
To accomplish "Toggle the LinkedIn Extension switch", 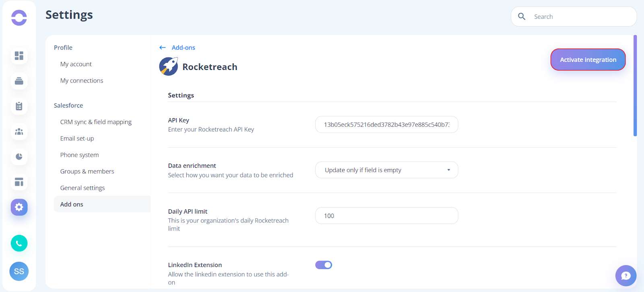I will (324, 265).
